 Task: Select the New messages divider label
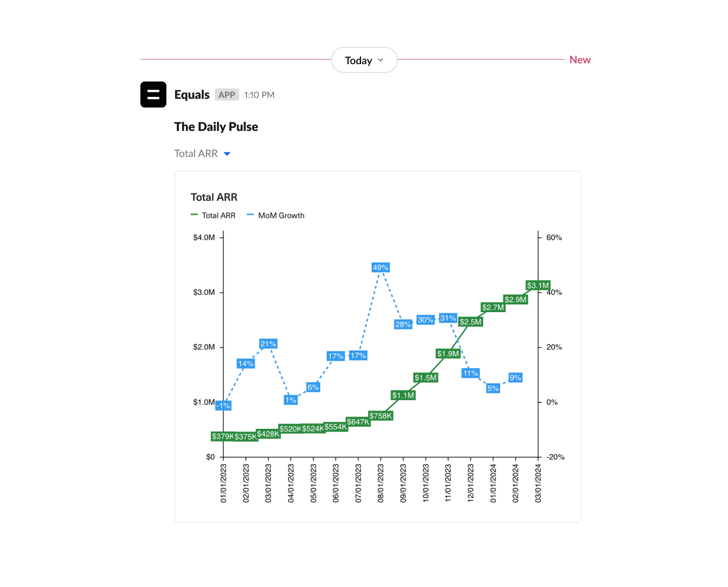point(580,60)
